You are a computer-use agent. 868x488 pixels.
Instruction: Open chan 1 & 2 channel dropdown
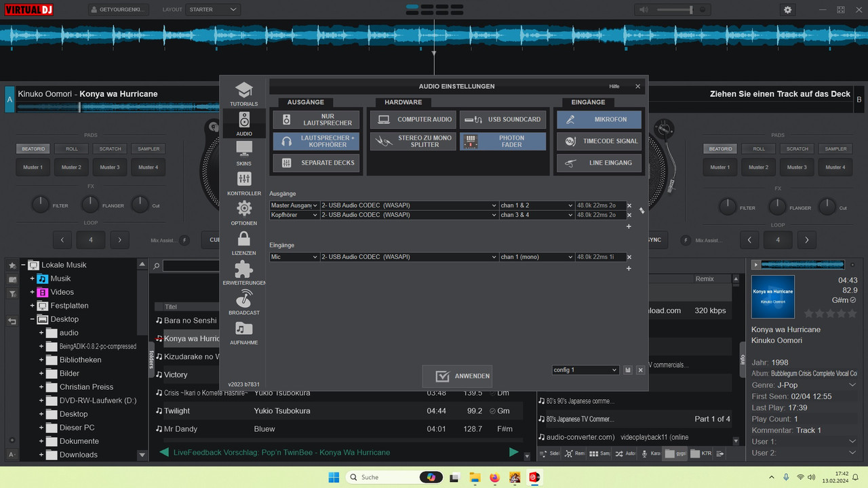537,205
